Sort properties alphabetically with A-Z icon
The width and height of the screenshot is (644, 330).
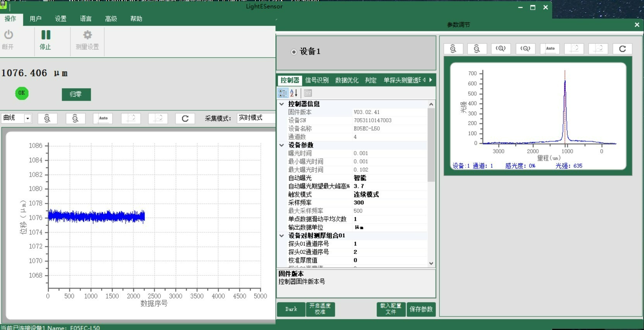pos(294,93)
